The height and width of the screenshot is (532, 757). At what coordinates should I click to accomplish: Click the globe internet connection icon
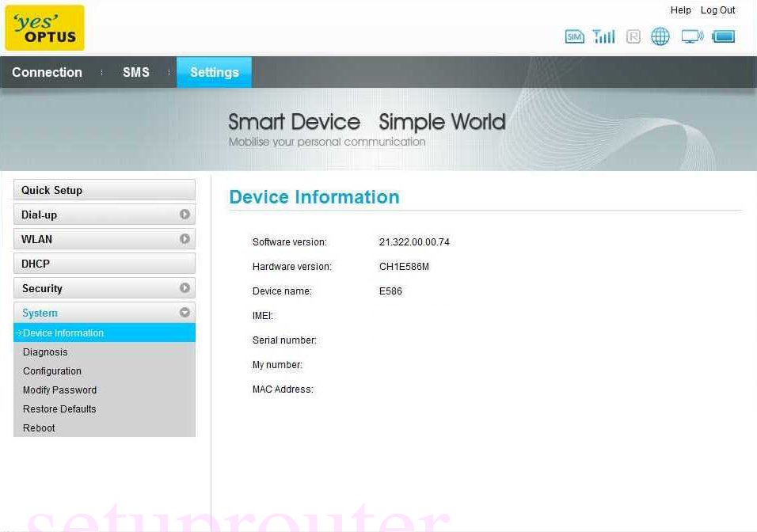[x=660, y=36]
